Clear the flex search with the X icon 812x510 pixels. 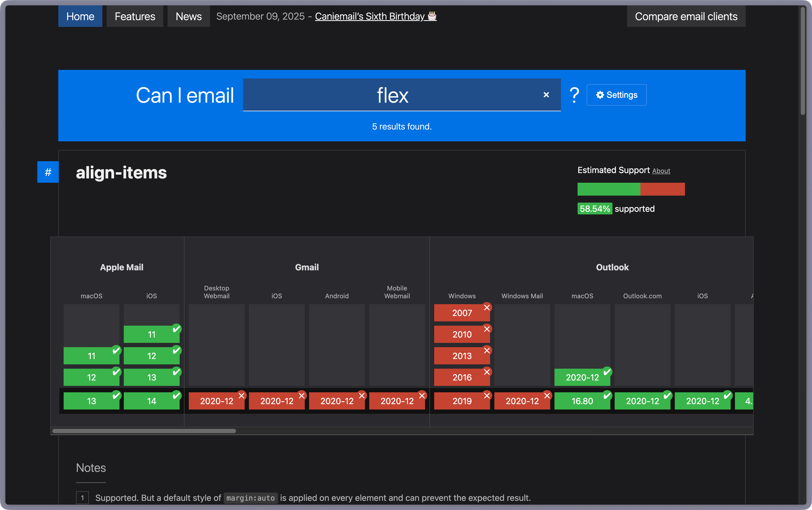pos(546,95)
